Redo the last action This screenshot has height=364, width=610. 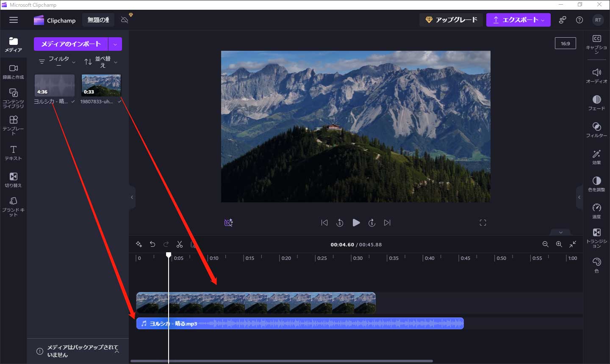(166, 244)
